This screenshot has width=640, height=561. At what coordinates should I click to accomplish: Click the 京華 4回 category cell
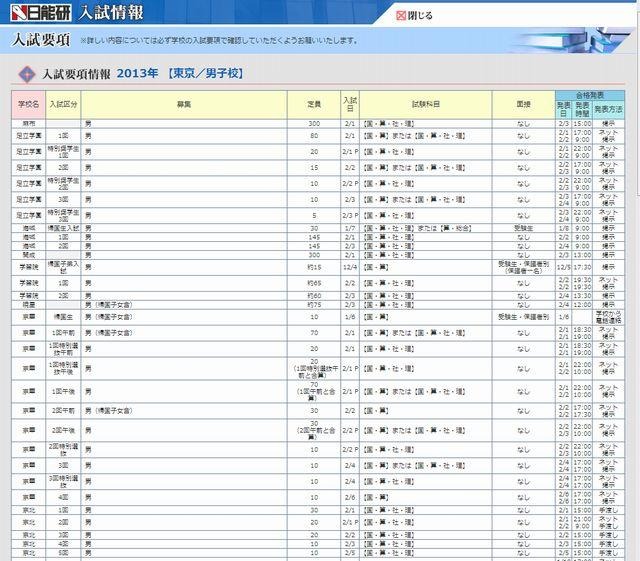[x=63, y=497]
